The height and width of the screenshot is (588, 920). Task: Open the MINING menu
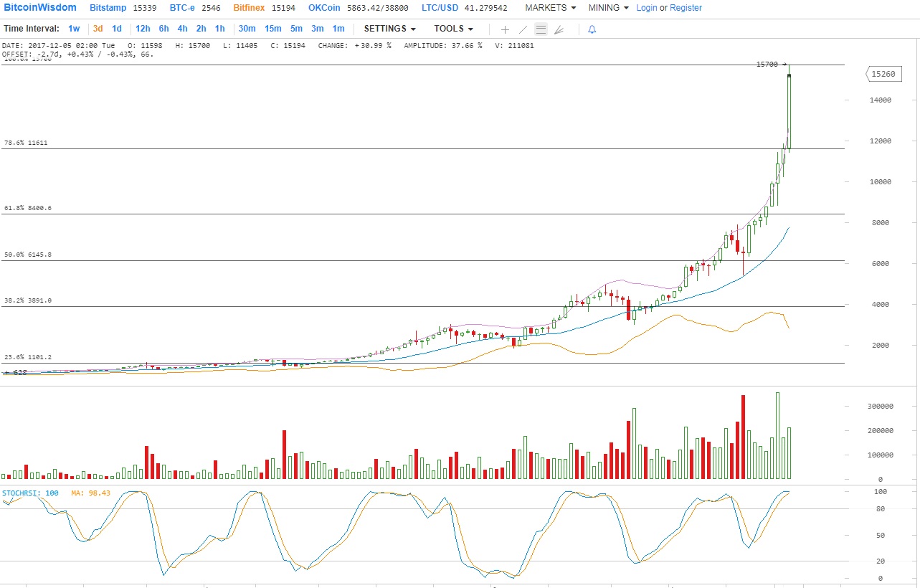[608, 8]
